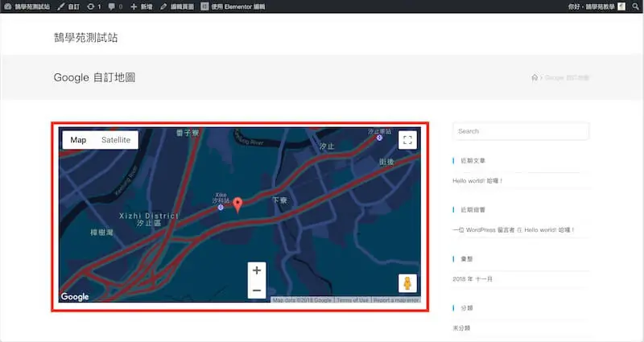Click Report a map error link
Image resolution: width=644 pixels, height=342 pixels.
[x=396, y=300]
